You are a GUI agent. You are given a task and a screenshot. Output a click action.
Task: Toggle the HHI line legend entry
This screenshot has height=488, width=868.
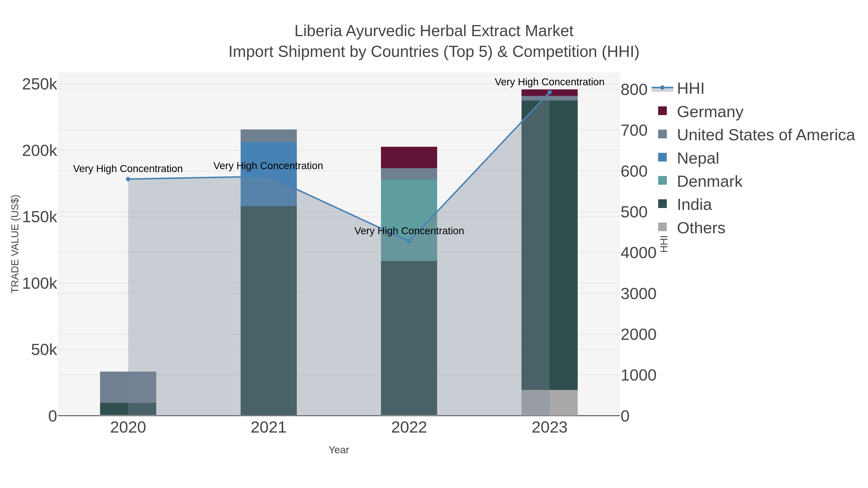(x=678, y=89)
